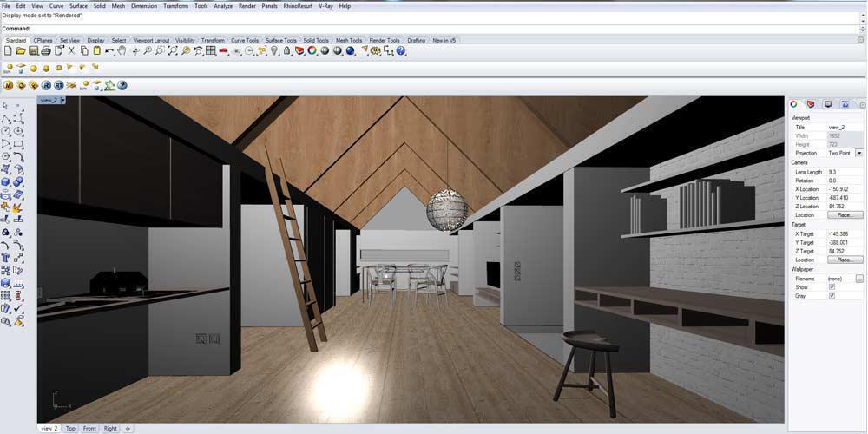Click the Paste clipboard icon
The height and width of the screenshot is (434, 868).
(x=97, y=50)
